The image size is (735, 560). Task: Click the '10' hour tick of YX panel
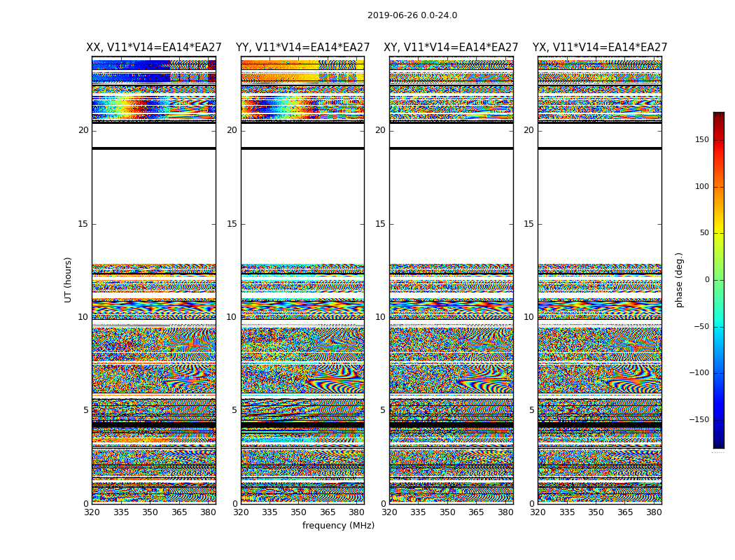528,317
